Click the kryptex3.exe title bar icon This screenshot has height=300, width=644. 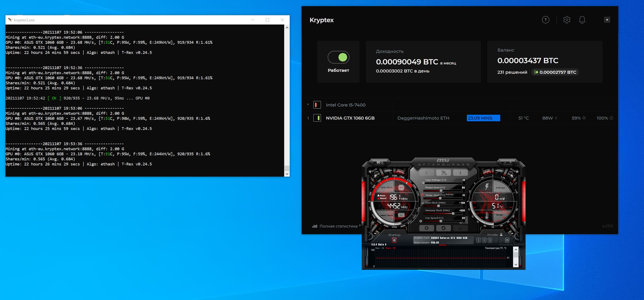click(10, 20)
